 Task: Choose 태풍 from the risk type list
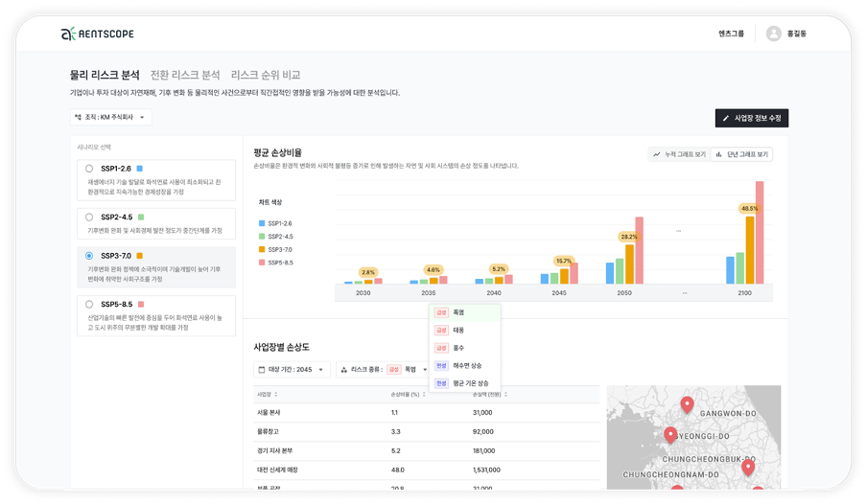[x=465, y=331]
